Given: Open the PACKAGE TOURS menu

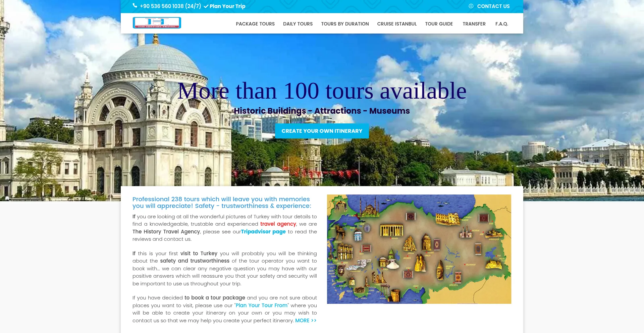Looking at the screenshot, I should (255, 24).
